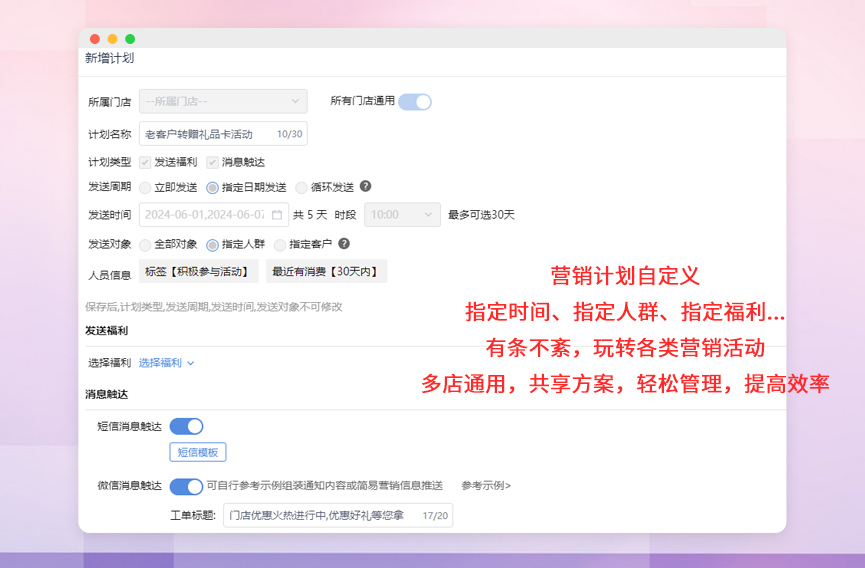
Task: Toggle the 所有门店通用 switch
Action: coord(415,102)
